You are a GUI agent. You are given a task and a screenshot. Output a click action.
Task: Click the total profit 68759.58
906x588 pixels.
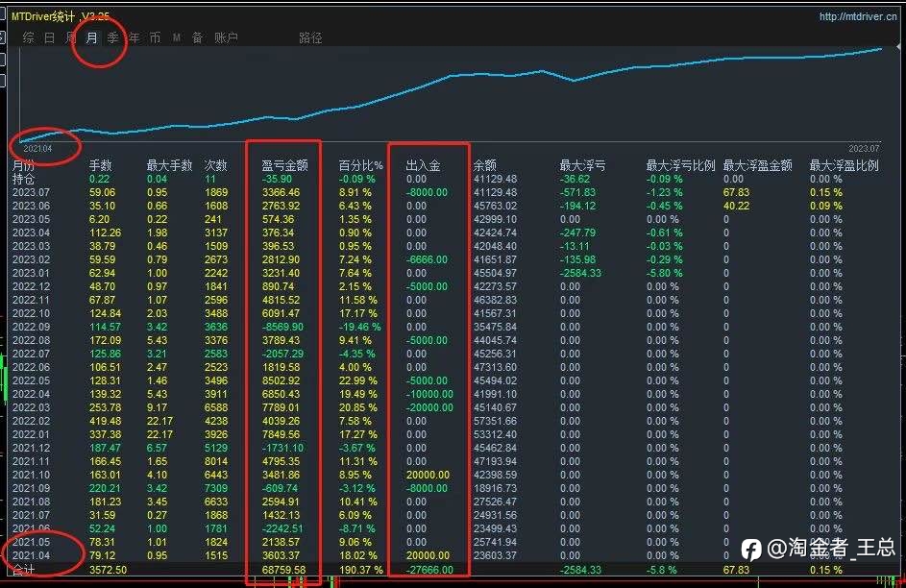tap(283, 570)
